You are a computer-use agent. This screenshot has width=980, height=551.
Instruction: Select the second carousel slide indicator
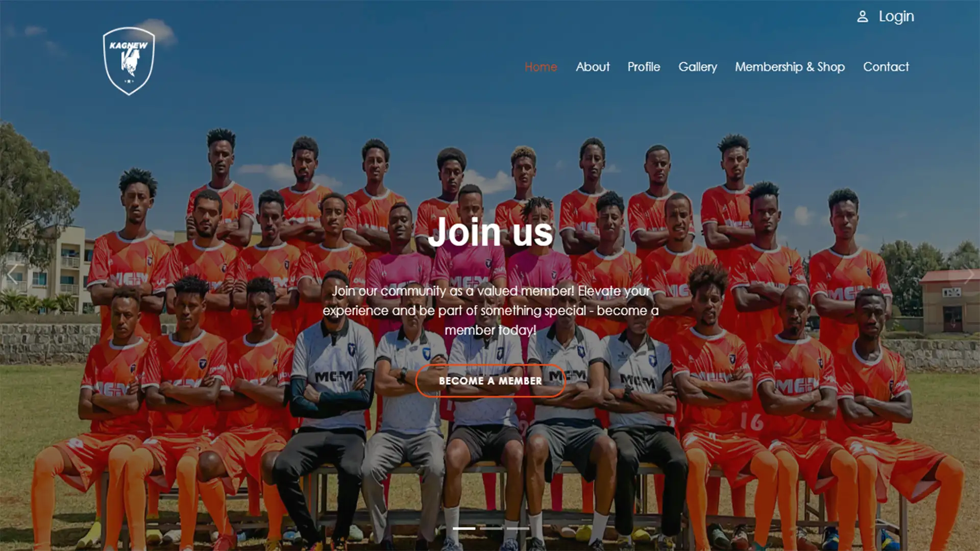point(491,529)
